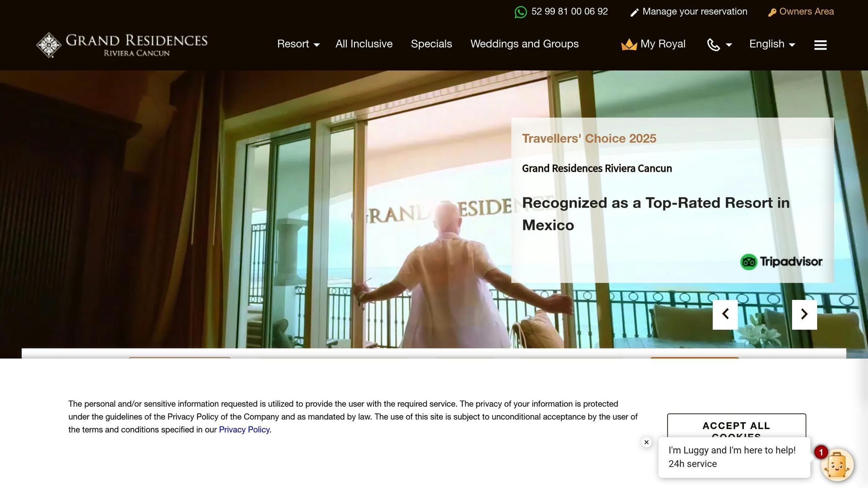Open the Owners Area link
The image size is (868, 488).
tap(806, 11)
